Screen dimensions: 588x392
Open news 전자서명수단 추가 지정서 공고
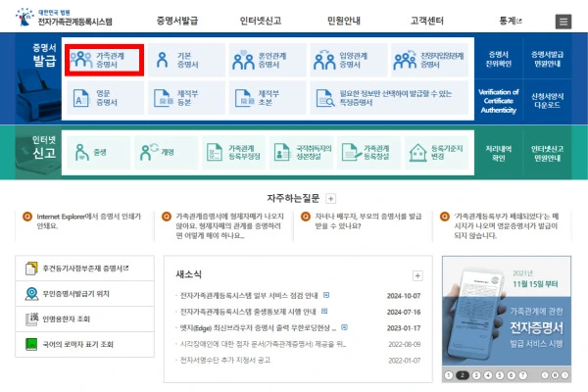tap(225, 360)
